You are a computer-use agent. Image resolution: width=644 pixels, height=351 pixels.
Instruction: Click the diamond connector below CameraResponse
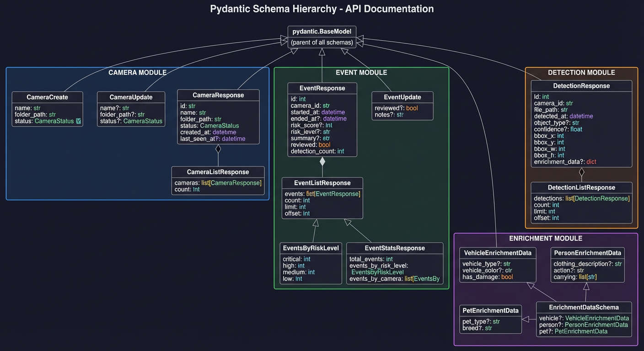pos(218,148)
